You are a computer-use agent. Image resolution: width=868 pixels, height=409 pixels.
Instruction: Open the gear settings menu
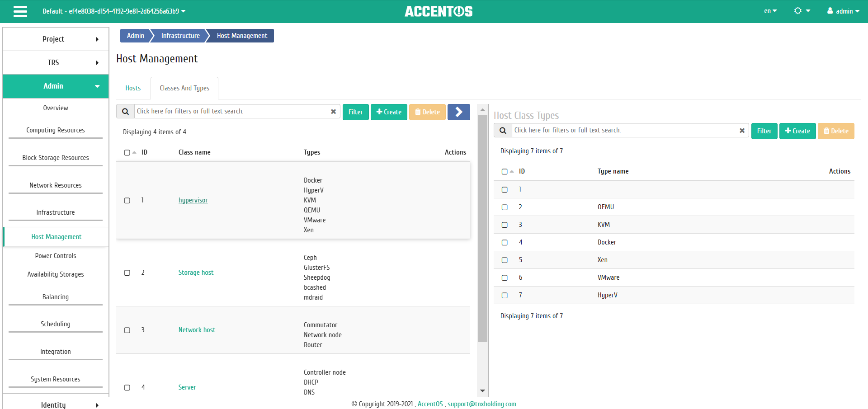pos(802,11)
